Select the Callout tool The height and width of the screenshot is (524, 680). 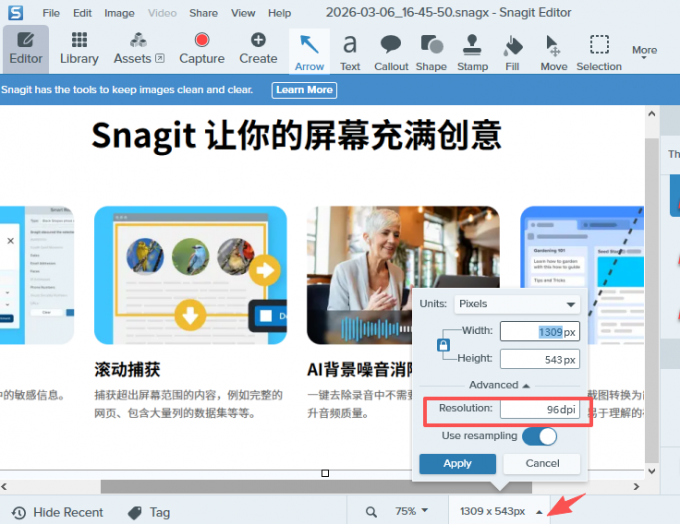391,52
